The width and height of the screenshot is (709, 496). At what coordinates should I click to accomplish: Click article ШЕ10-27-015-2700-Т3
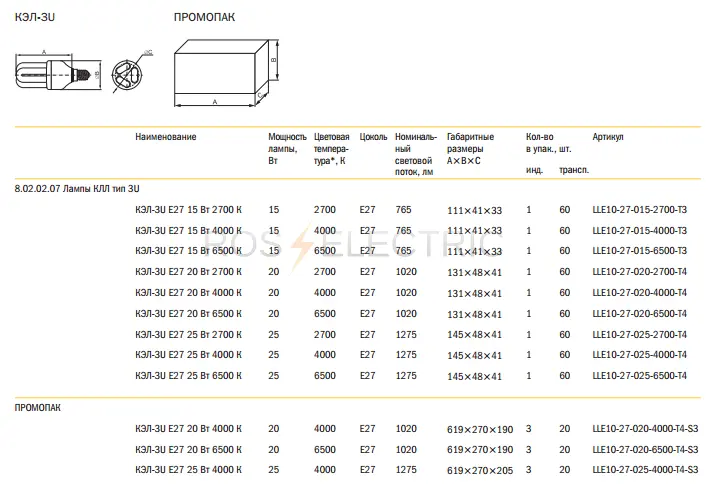tap(639, 210)
